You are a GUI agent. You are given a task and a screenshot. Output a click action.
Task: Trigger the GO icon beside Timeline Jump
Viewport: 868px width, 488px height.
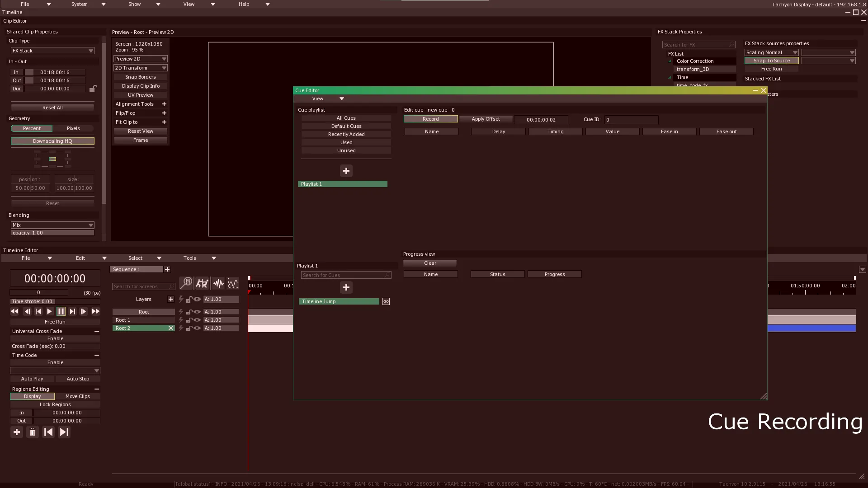[x=386, y=301]
